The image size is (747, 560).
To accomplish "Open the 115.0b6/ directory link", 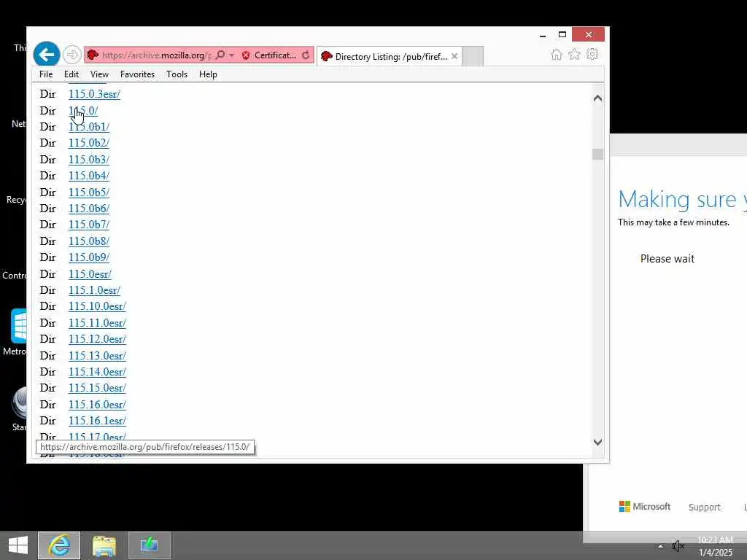I will [x=89, y=209].
